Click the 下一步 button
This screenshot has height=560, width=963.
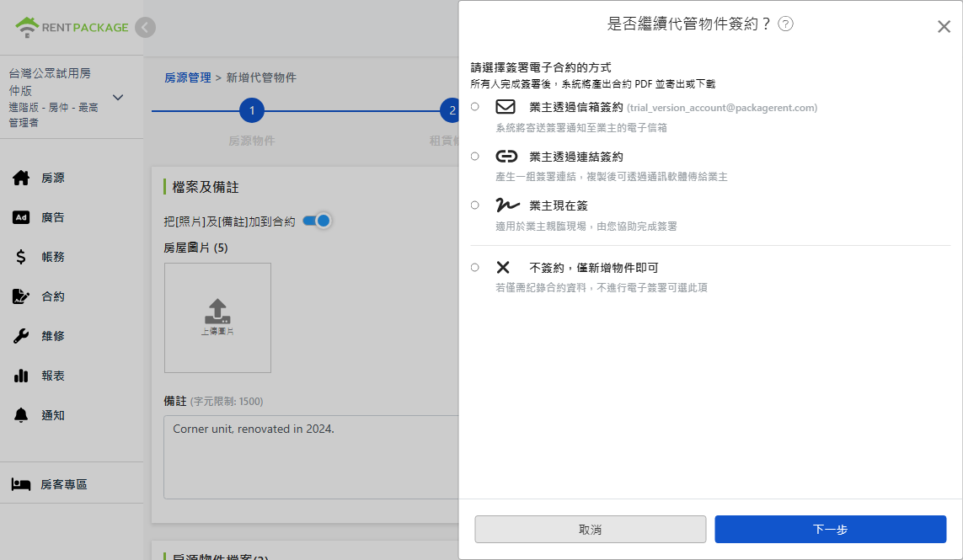coord(831,530)
